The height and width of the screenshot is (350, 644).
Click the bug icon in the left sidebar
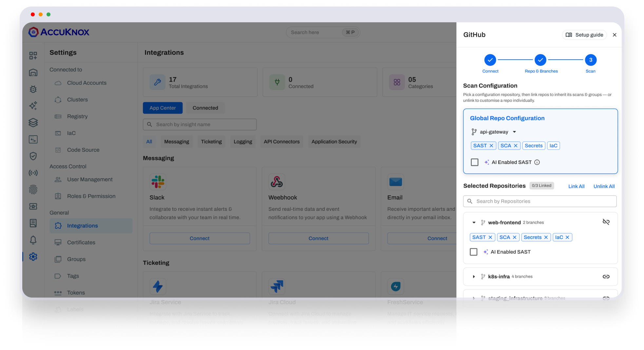point(33,89)
